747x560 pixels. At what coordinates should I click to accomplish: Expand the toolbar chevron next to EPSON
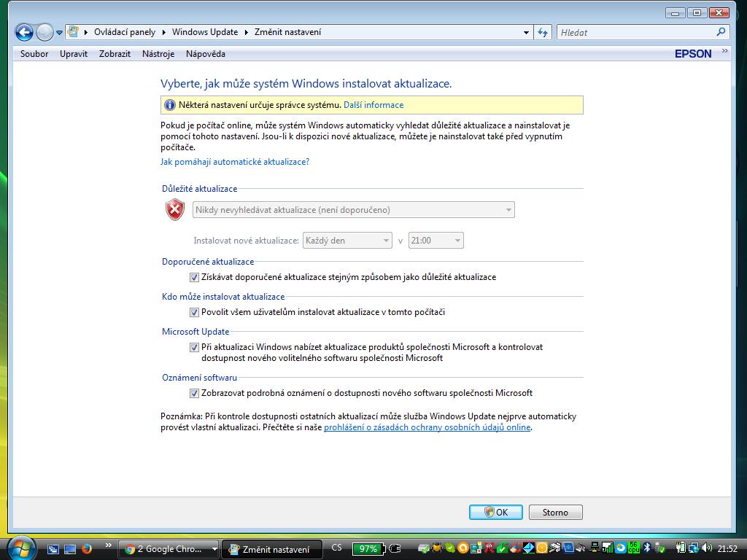[724, 51]
